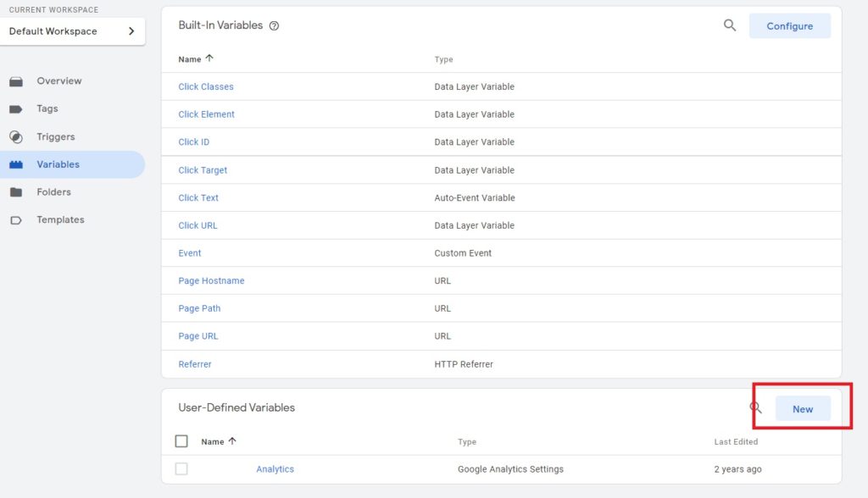Go to the Variables section
This screenshot has width=868, height=498.
click(x=58, y=164)
